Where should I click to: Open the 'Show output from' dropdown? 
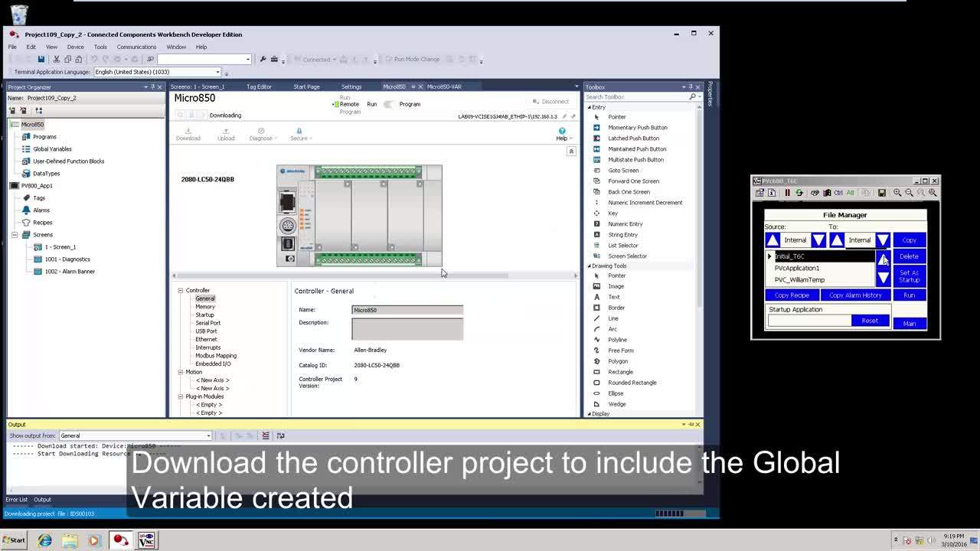pos(208,435)
